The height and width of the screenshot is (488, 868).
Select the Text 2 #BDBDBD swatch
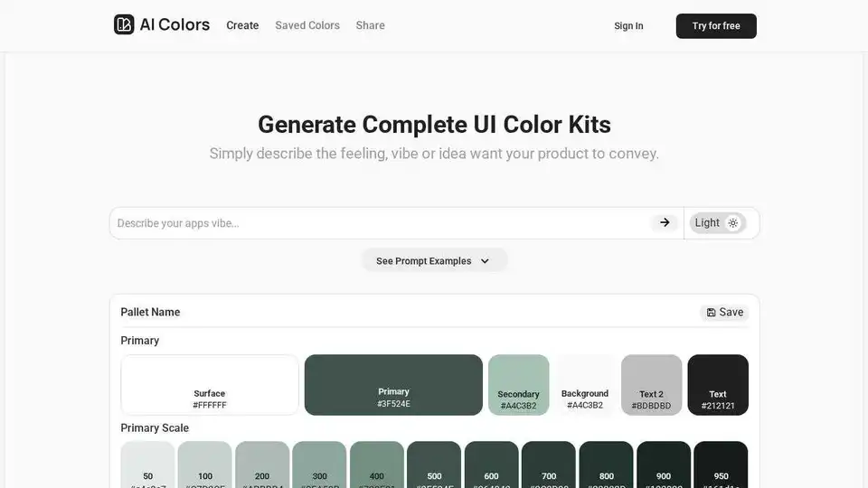click(x=651, y=385)
